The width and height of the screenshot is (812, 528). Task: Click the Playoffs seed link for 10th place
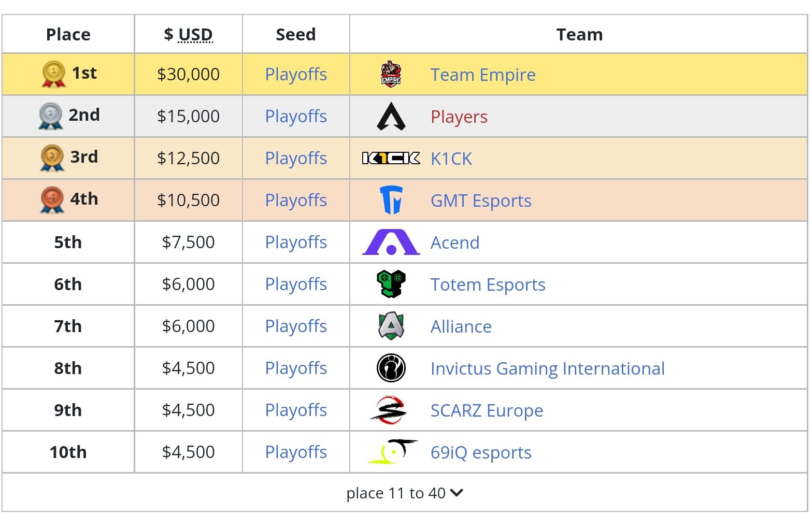[x=296, y=452]
